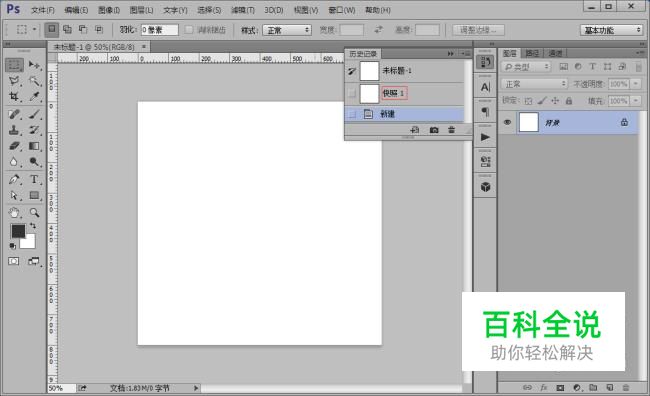
Task: Delete current history state trash icon
Action: pyautogui.click(x=451, y=130)
